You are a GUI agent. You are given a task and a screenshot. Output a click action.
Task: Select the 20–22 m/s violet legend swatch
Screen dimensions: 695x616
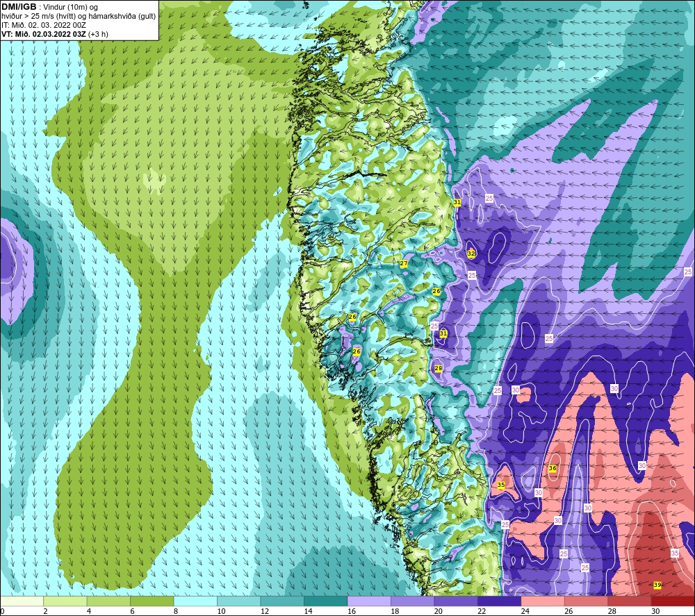(x=456, y=601)
